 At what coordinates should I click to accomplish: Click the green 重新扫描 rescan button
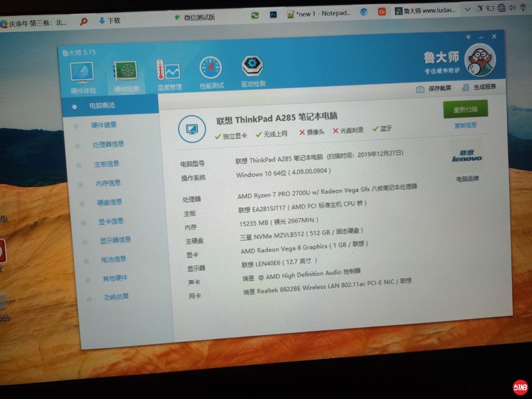click(x=465, y=109)
